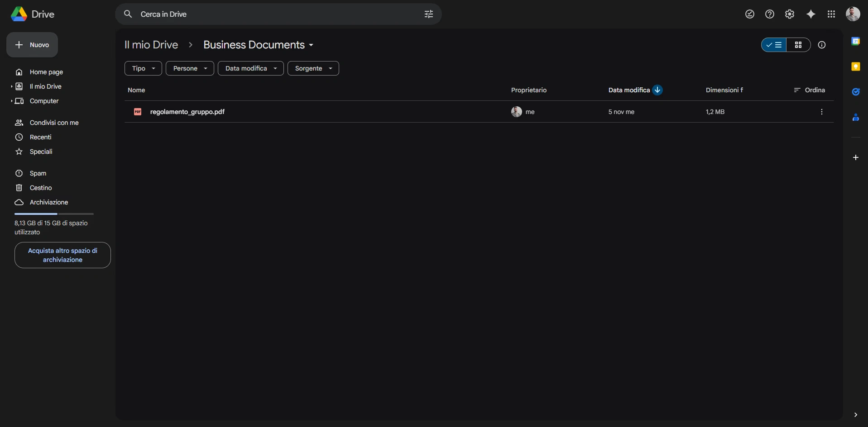Open the three-dot menu for regolamento_gruppo.pdf
Image resolution: width=868 pixels, height=427 pixels.
coord(821,112)
